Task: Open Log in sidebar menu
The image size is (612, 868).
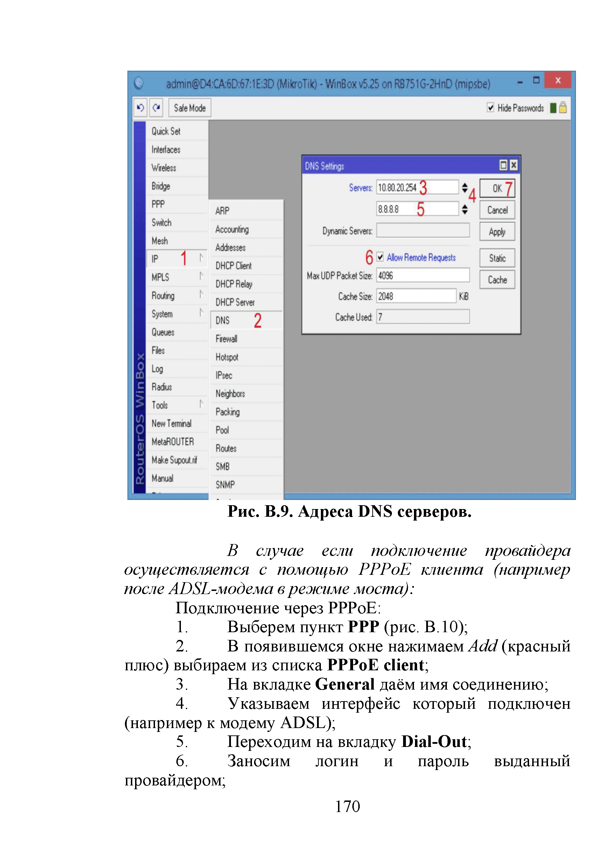Action: click(177, 369)
